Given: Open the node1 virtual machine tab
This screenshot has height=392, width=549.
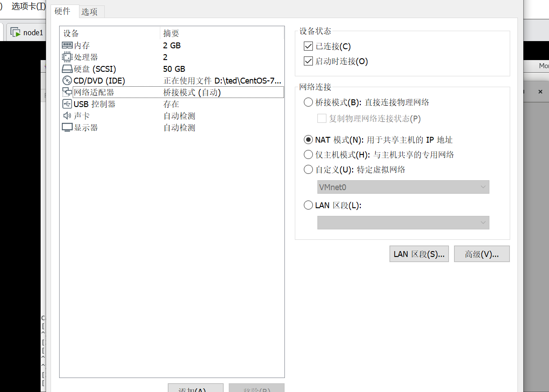Looking at the screenshot, I should [28, 33].
